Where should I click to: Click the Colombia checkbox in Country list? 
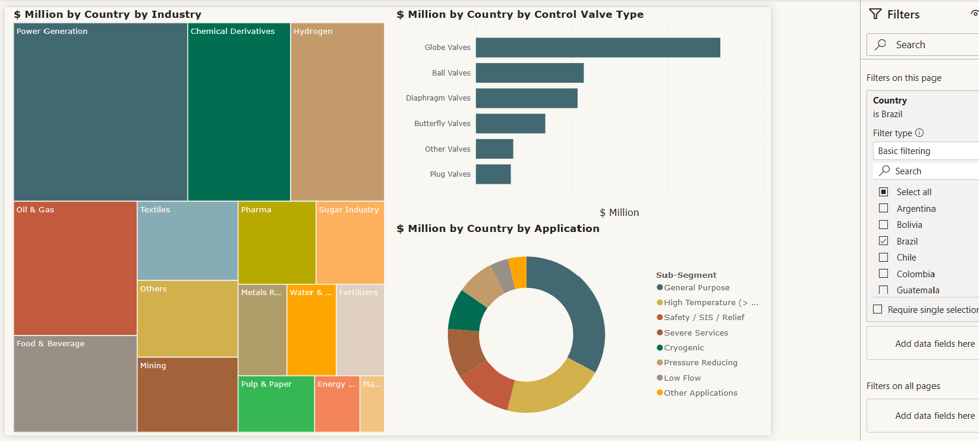coord(884,274)
